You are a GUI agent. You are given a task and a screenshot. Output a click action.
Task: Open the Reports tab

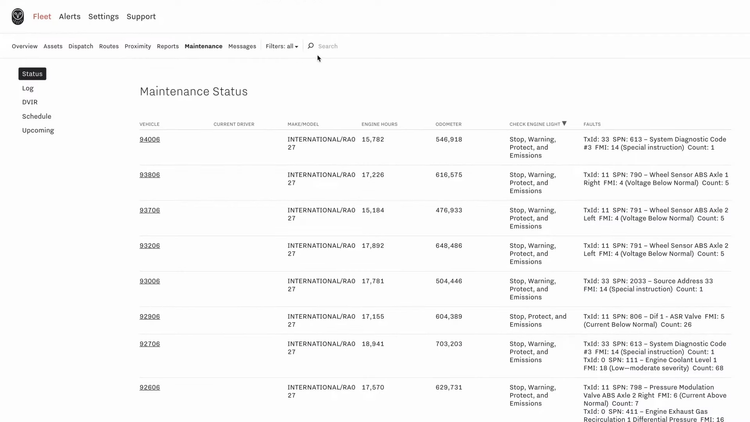pos(167,46)
